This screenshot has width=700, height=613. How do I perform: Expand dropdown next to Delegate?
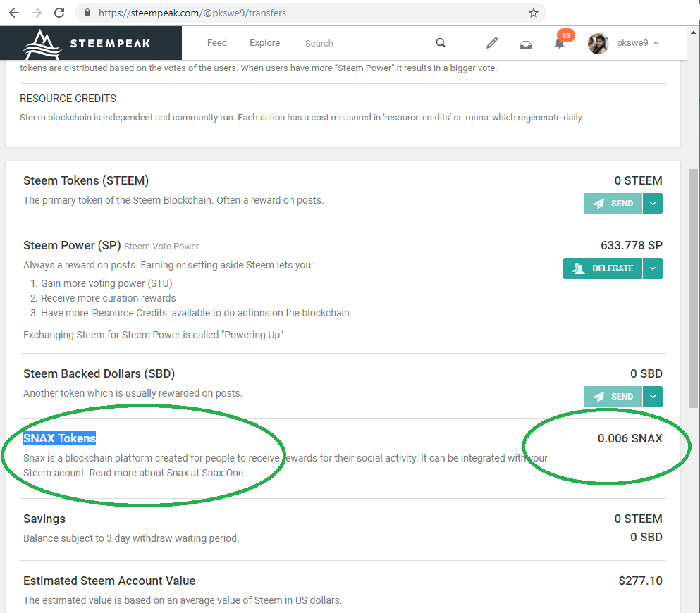(x=653, y=268)
